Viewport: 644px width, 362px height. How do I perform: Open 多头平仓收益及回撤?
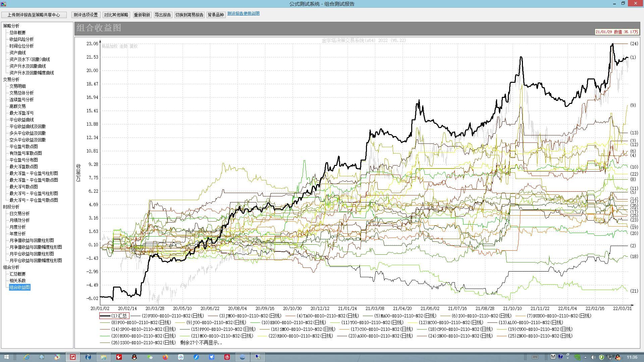tap(28, 133)
